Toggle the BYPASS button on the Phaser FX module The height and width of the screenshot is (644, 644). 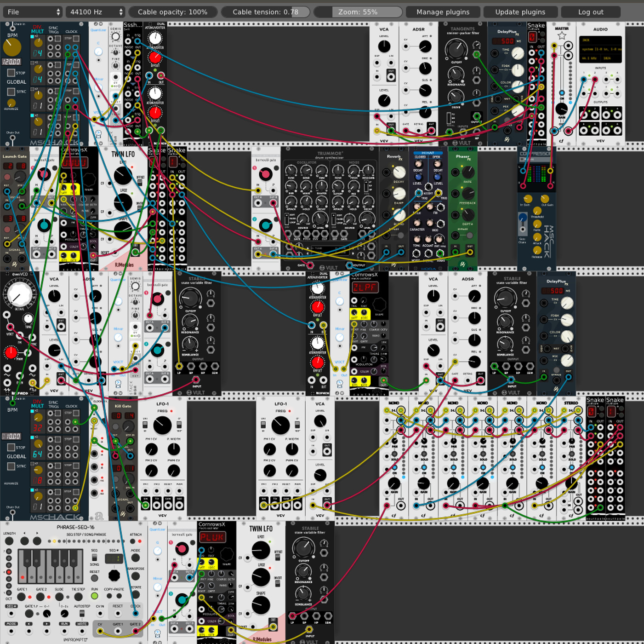[x=469, y=236]
